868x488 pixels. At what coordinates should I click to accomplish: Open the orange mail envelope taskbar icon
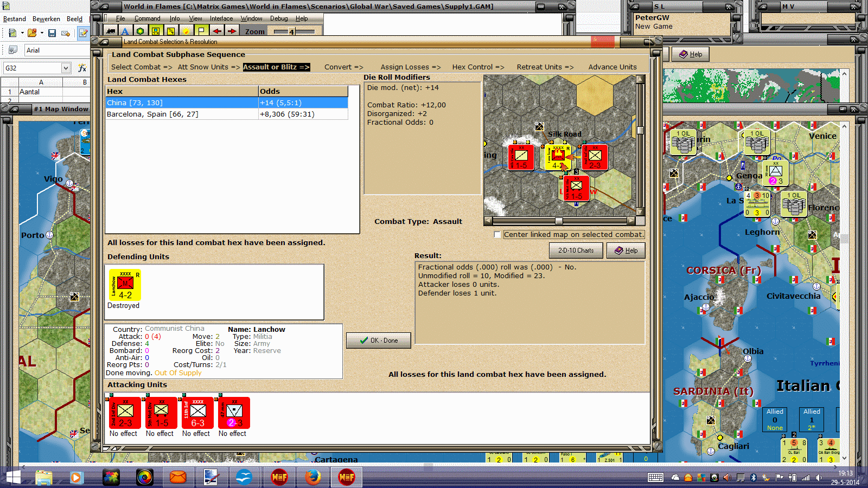[x=177, y=477]
